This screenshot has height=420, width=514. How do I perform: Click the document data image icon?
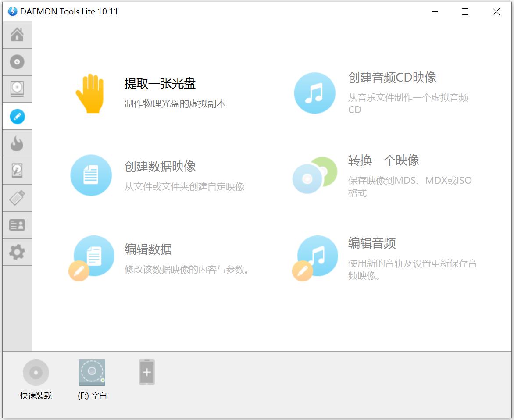(91, 175)
